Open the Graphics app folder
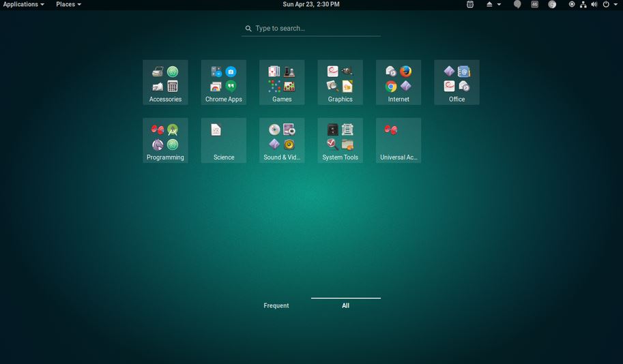 point(340,82)
